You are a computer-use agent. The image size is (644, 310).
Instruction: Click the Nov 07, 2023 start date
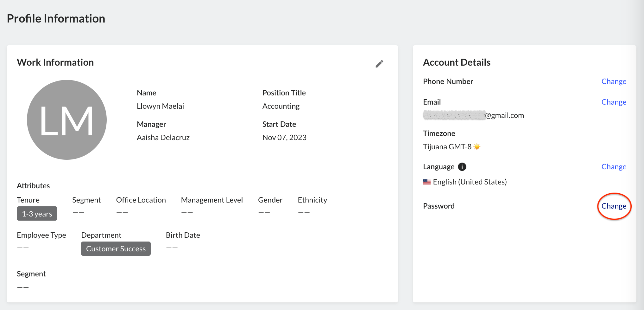(x=284, y=138)
